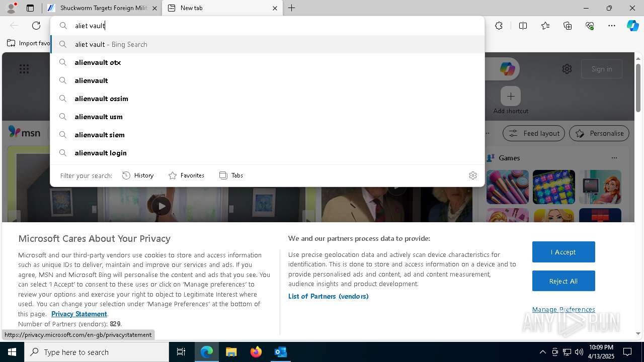
Task: Open Task View on the taskbar
Action: (181, 352)
